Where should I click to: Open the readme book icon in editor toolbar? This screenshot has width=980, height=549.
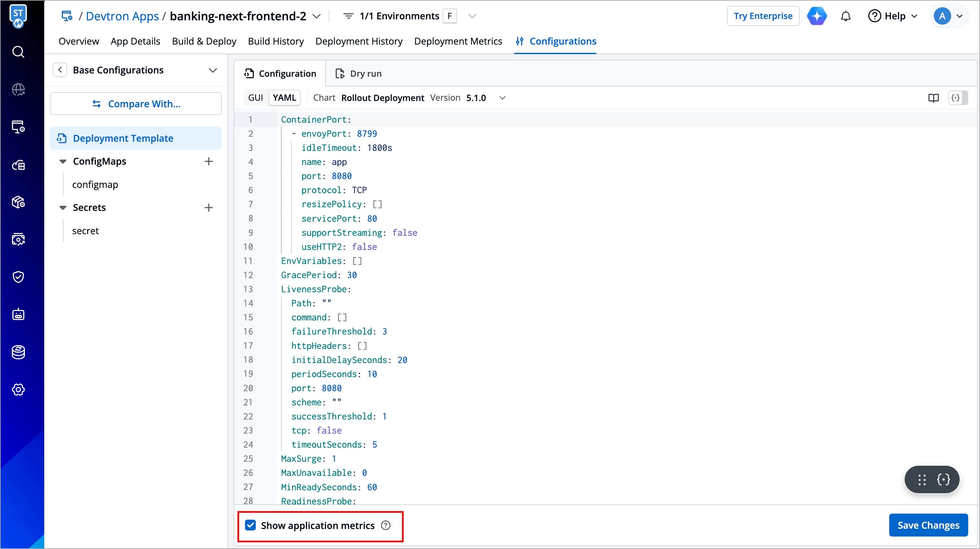[x=933, y=98]
